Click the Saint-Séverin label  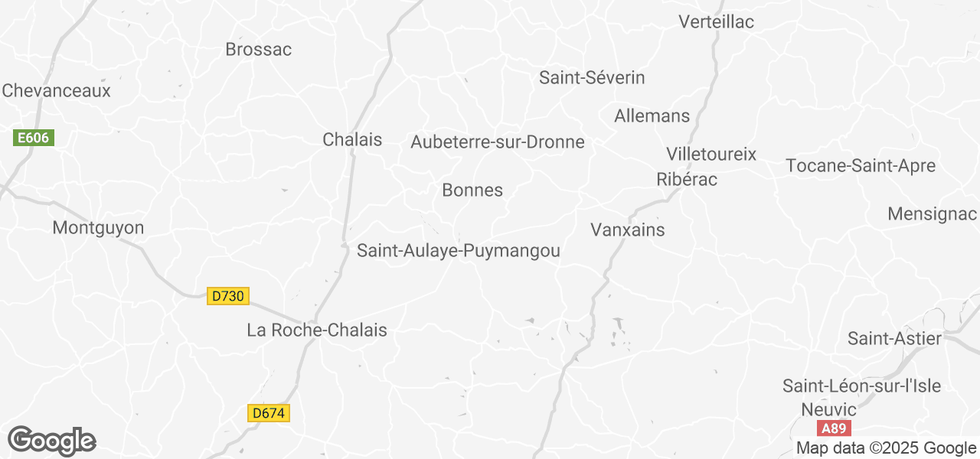tap(592, 78)
